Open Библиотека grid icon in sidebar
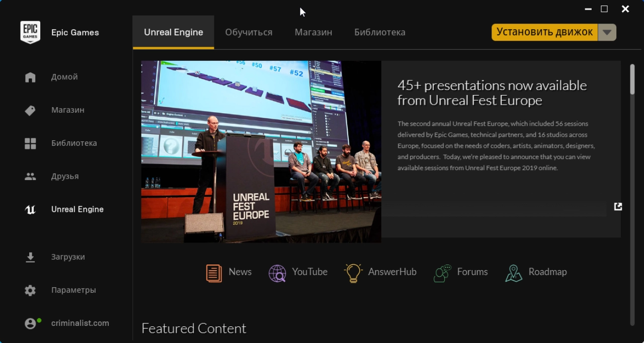Screen dimensions: 644x343 30,143
